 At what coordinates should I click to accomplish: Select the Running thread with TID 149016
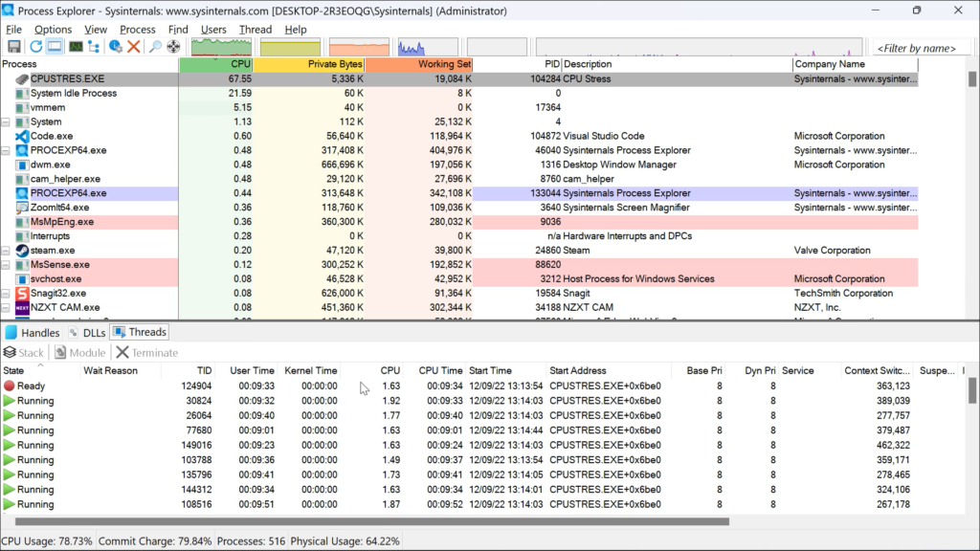tap(482, 446)
